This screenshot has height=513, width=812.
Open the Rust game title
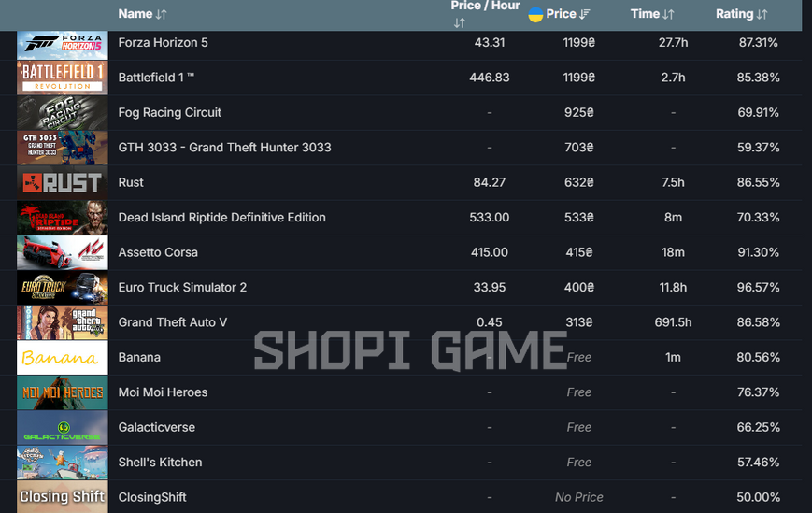pyautogui.click(x=131, y=182)
